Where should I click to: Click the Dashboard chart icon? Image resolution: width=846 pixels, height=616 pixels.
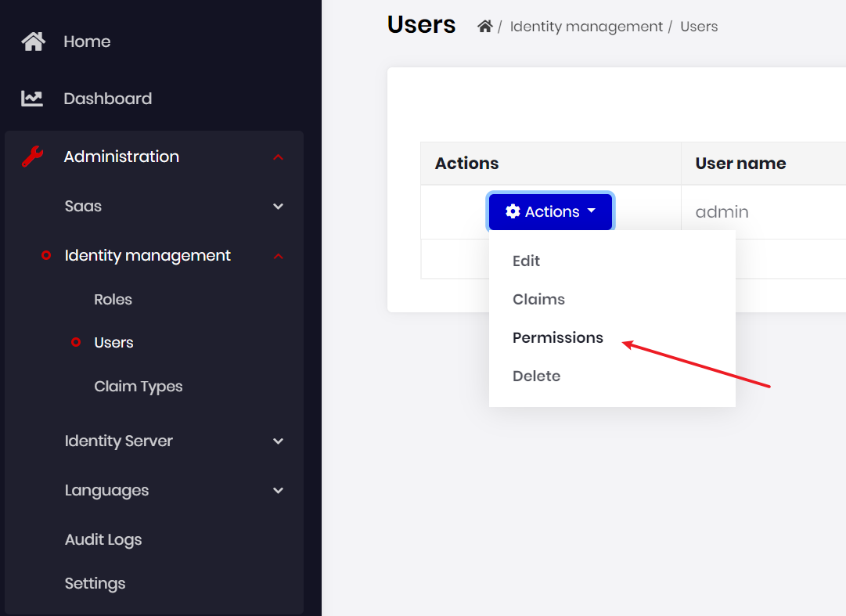click(x=32, y=99)
